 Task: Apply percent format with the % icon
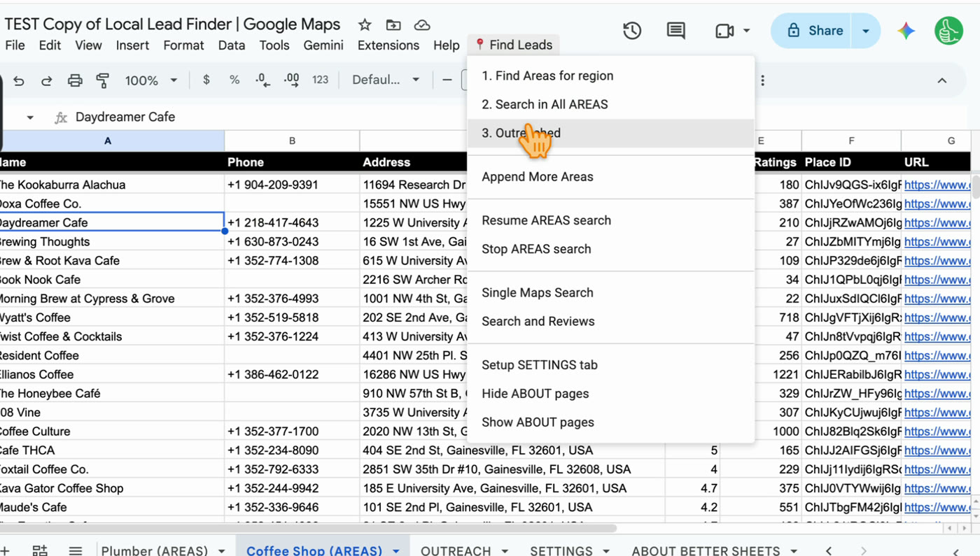234,80
